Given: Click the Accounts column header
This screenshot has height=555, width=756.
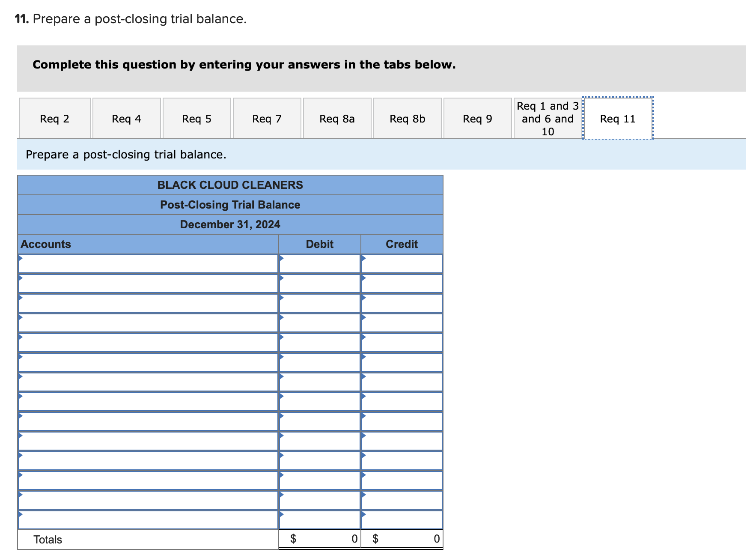Looking at the screenshot, I should pos(46,244).
